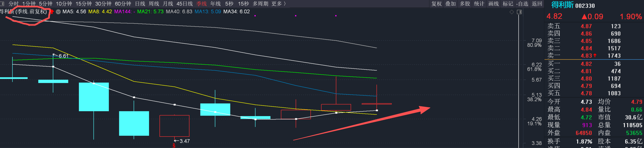Switch to the 年线 yearly chart
Viewport: 644px width, 148px height.
(x=215, y=4)
